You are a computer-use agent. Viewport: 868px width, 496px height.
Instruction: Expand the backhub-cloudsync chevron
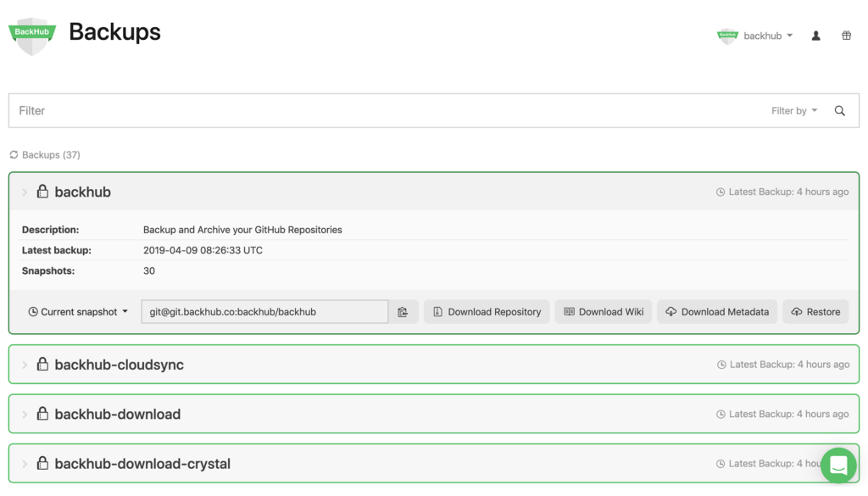[x=25, y=365]
